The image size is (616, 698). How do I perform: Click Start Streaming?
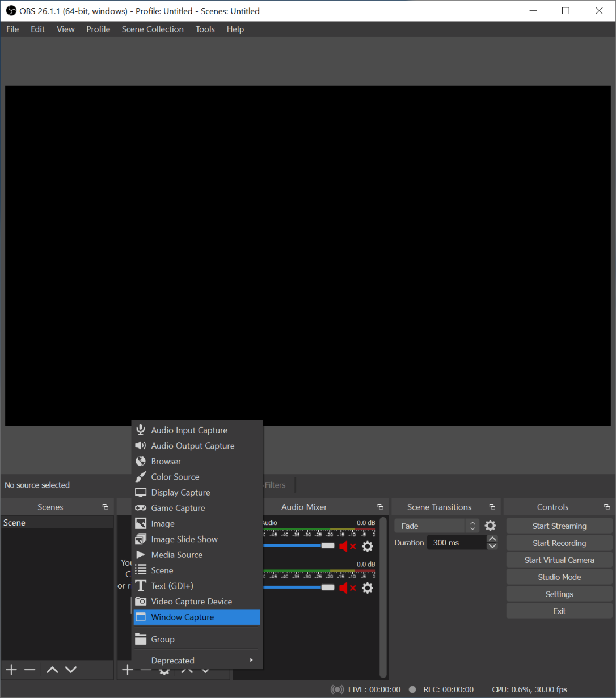pos(559,526)
